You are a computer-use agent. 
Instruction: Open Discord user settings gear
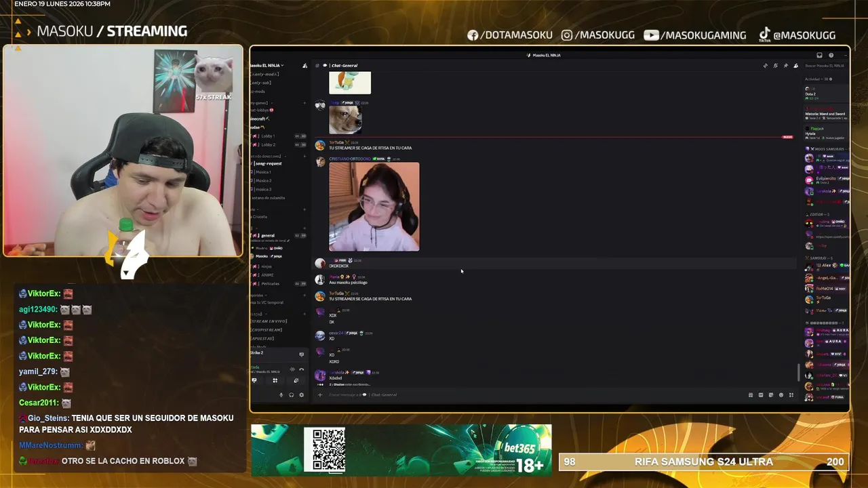(302, 394)
